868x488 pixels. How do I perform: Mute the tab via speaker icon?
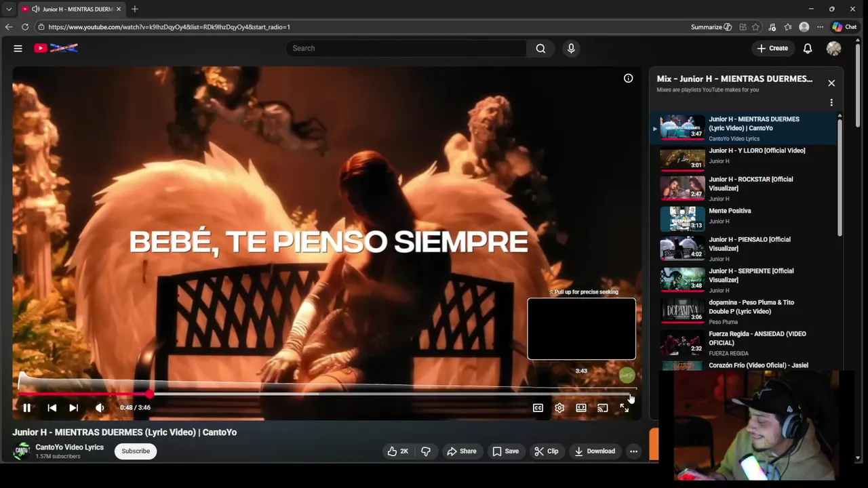click(x=35, y=9)
